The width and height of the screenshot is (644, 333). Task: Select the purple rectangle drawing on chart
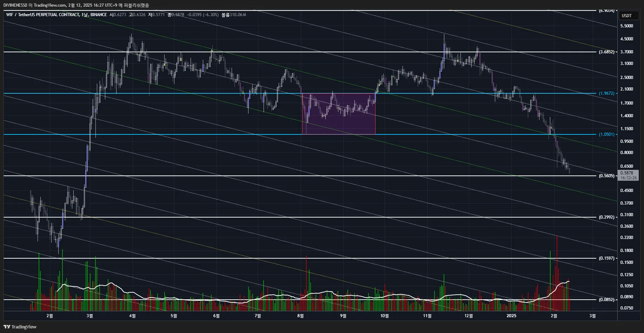(x=339, y=114)
